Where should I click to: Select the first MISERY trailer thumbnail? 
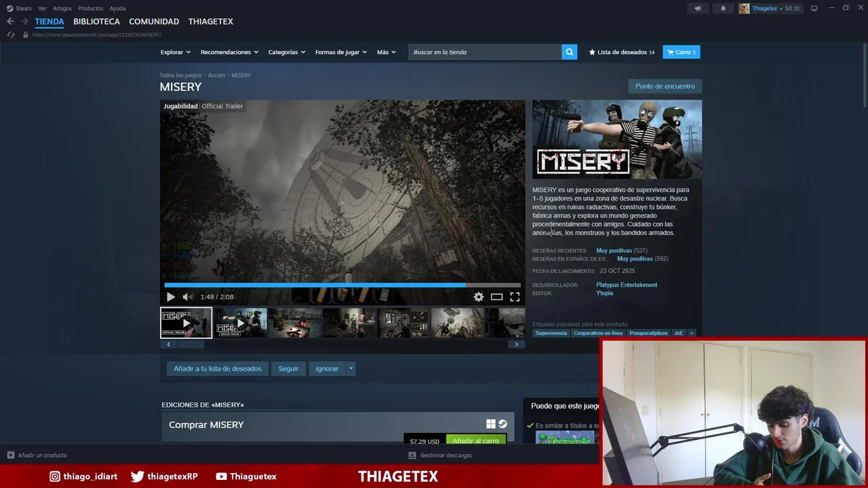(x=186, y=323)
